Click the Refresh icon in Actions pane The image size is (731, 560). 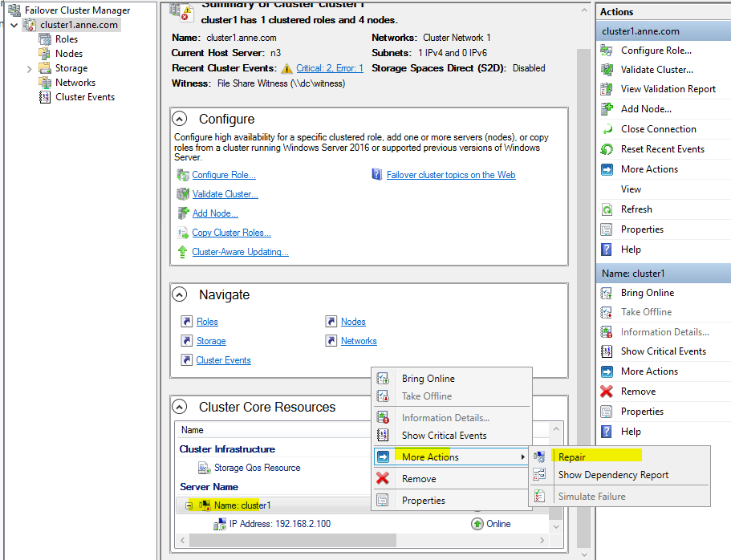tap(607, 209)
